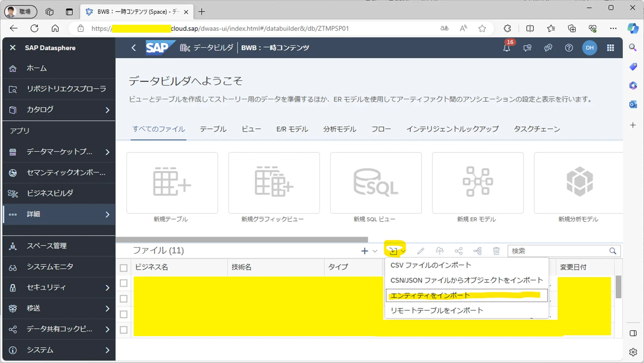
Task: Switch to the フロー tab
Action: click(x=381, y=129)
